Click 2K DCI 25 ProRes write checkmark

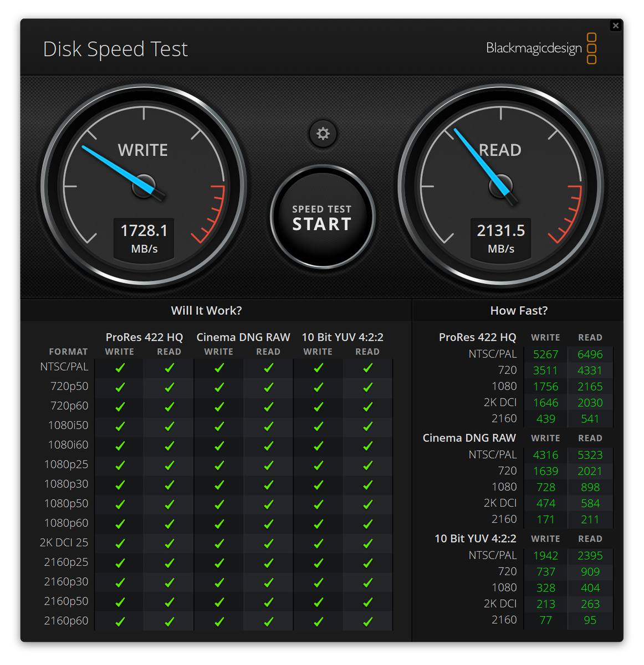[x=120, y=543]
